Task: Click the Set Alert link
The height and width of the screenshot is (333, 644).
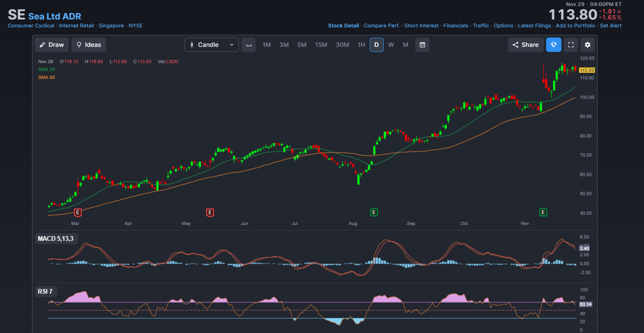Action: tap(611, 26)
